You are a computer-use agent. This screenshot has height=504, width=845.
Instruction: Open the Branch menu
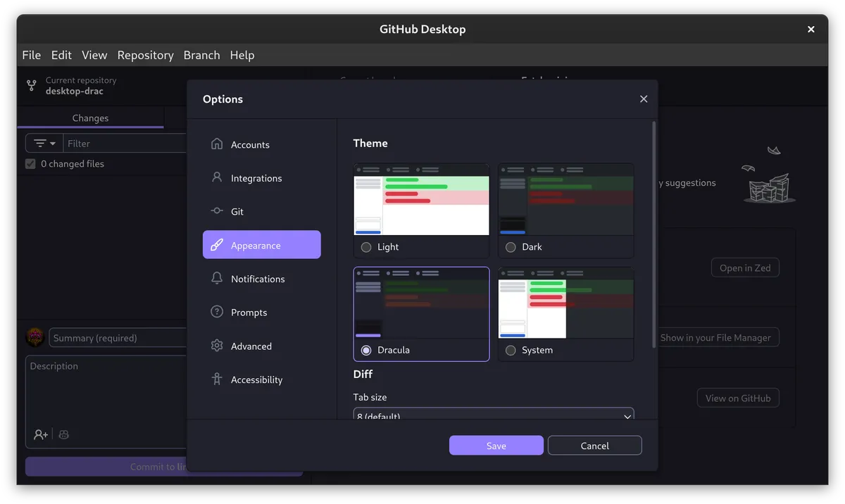coord(201,55)
